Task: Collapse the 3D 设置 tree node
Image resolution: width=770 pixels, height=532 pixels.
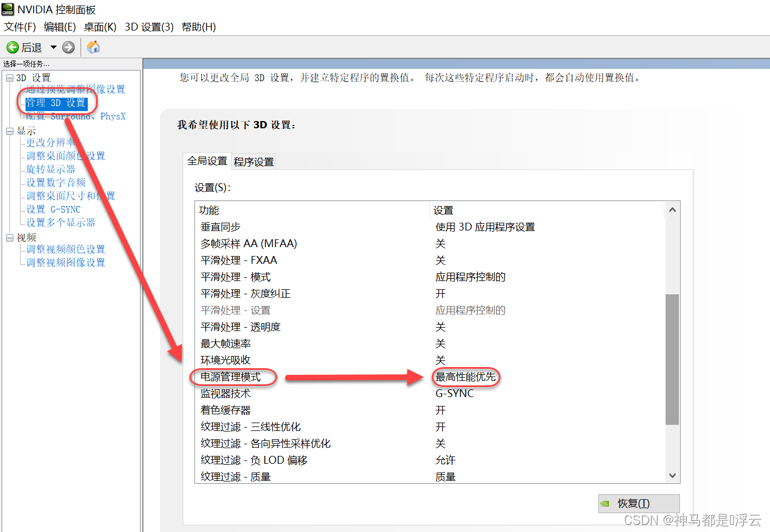Action: click(x=9, y=78)
